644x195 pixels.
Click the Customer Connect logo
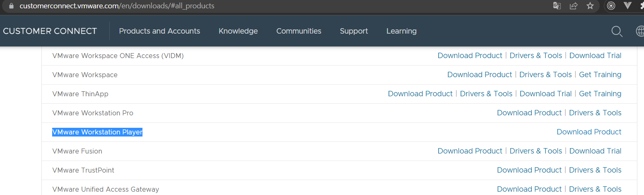(x=50, y=31)
